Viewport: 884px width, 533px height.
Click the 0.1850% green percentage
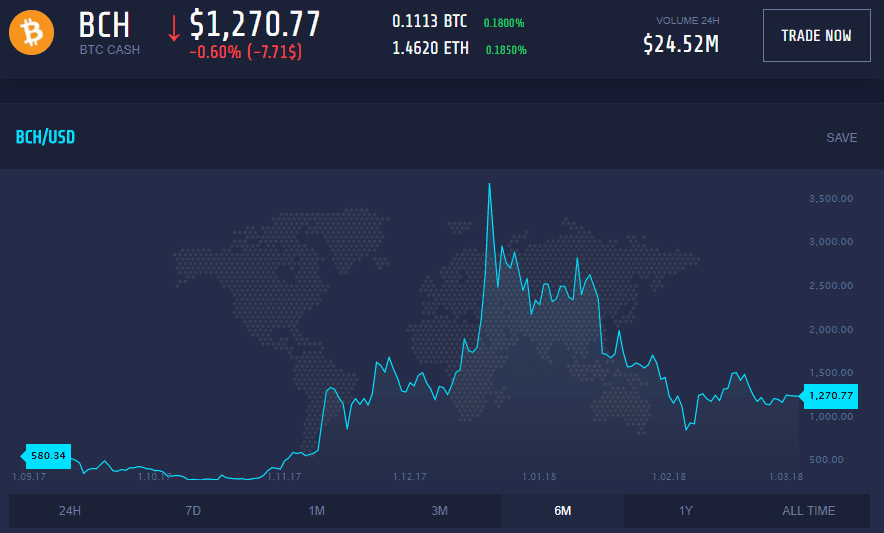coord(506,50)
